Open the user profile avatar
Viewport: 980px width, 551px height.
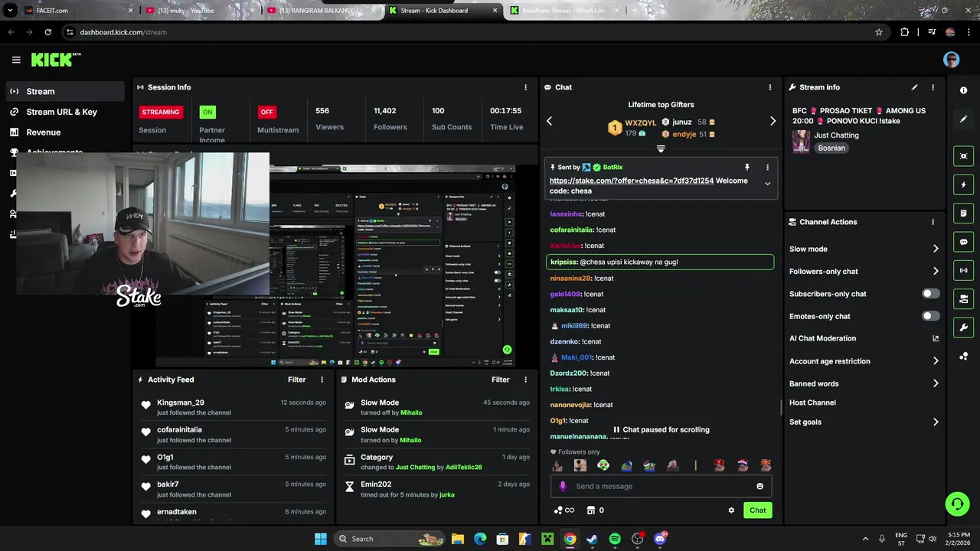point(951,60)
